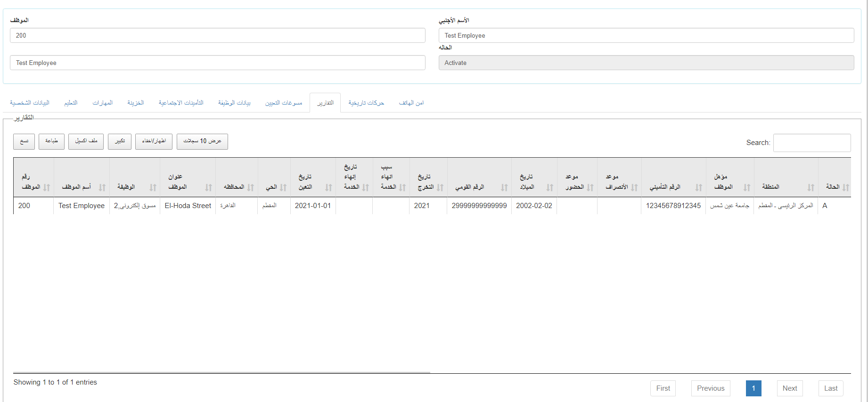Sort by insurance number column icon
This screenshot has height=402, width=868.
point(698,187)
